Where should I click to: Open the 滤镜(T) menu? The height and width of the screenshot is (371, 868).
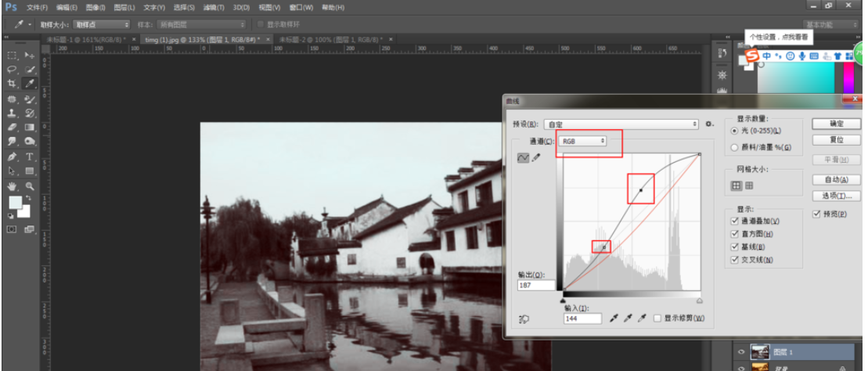(214, 8)
